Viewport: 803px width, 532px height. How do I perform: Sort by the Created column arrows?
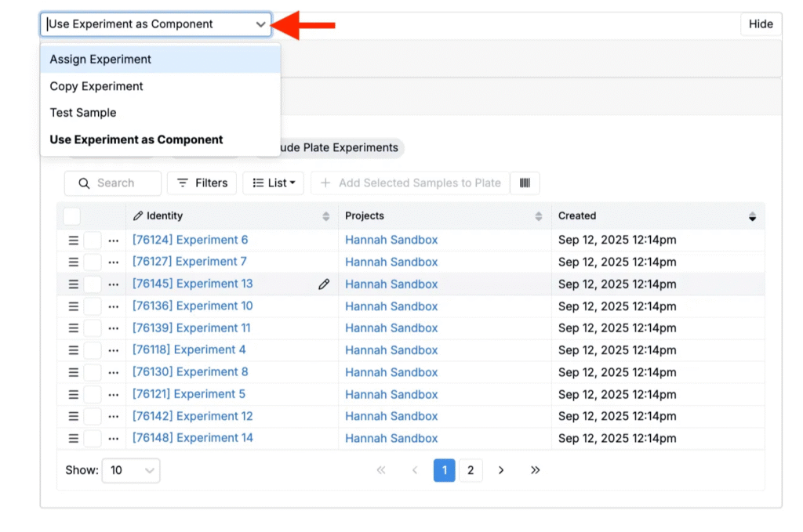pyautogui.click(x=752, y=216)
